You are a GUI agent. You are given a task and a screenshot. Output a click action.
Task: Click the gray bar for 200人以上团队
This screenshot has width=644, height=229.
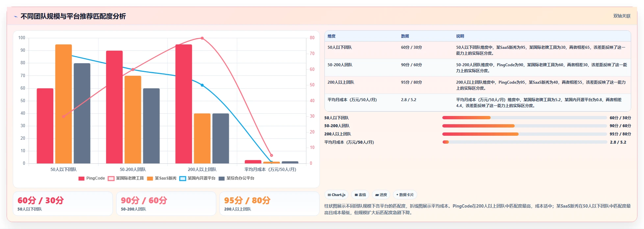tap(220, 138)
